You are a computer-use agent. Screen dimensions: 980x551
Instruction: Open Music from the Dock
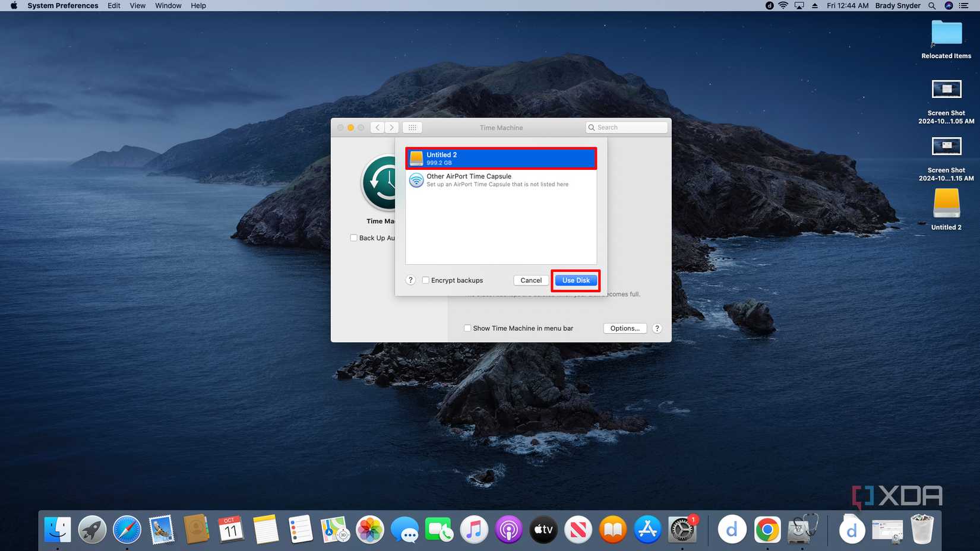point(474,530)
